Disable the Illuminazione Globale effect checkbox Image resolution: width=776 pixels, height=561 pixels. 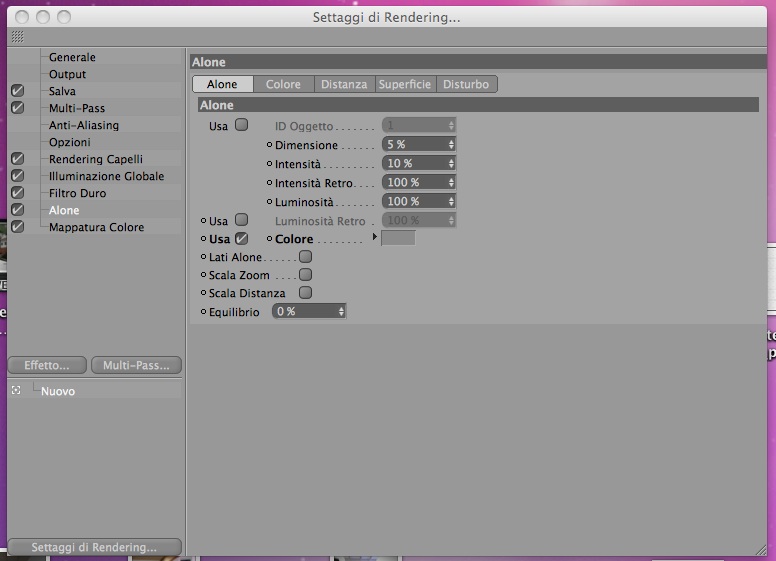click(x=17, y=176)
